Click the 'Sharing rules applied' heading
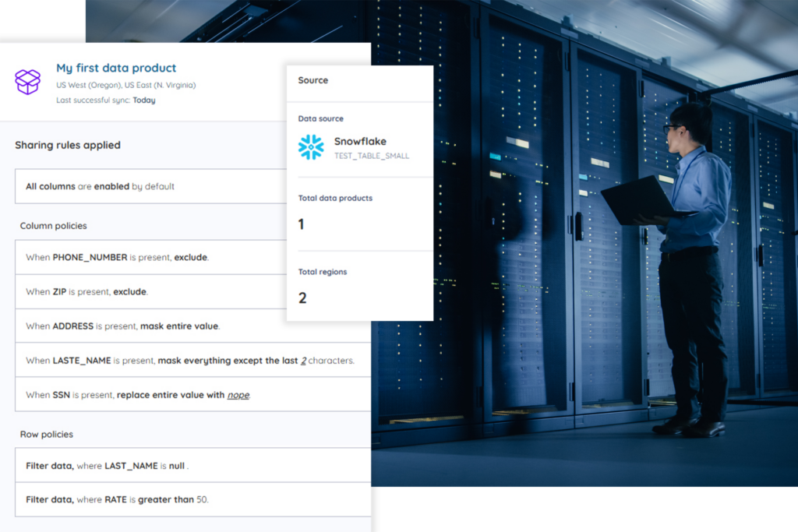The height and width of the screenshot is (532, 798). point(68,145)
